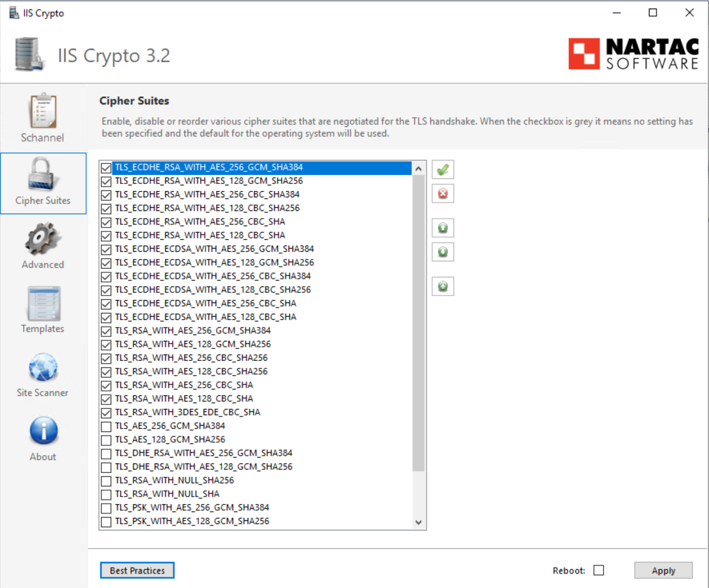This screenshot has height=588, width=709.
Task: Click the Nartac Software logo
Action: (633, 54)
